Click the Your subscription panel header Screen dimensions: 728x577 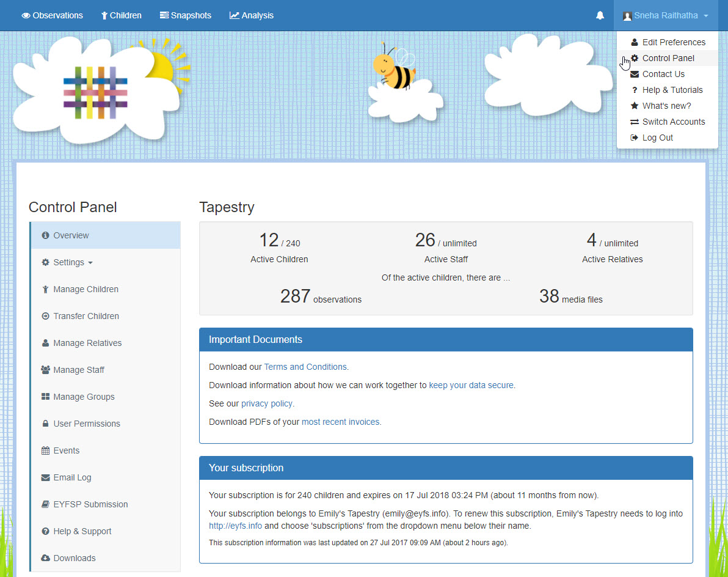tap(446, 468)
